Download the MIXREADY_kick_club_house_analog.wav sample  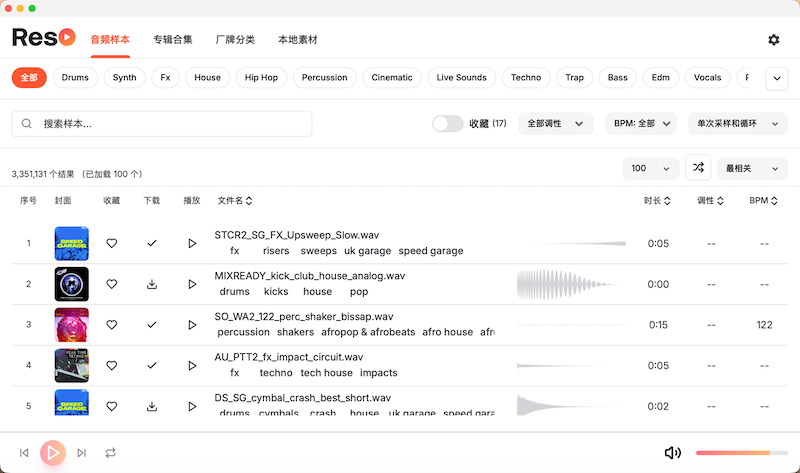tap(152, 284)
